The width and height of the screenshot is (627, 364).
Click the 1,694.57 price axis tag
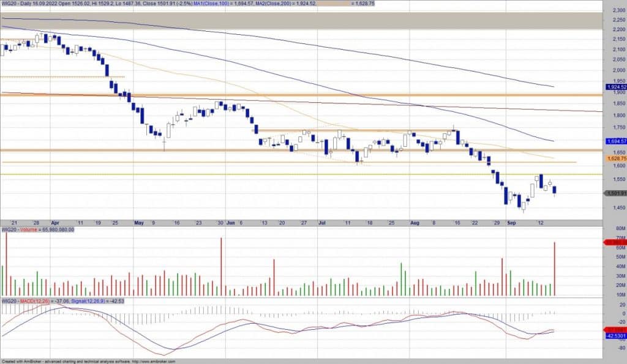[615, 141]
